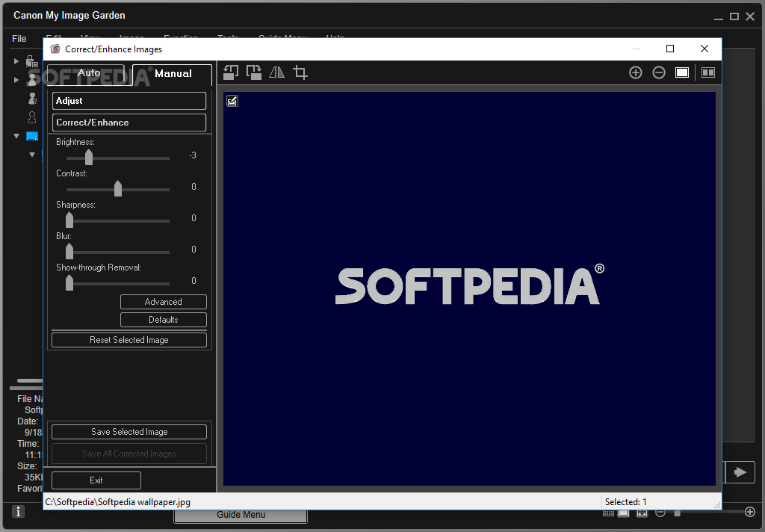765x532 pixels.
Task: Maximize the Correct/Enhance Images dialog
Action: click(670, 49)
